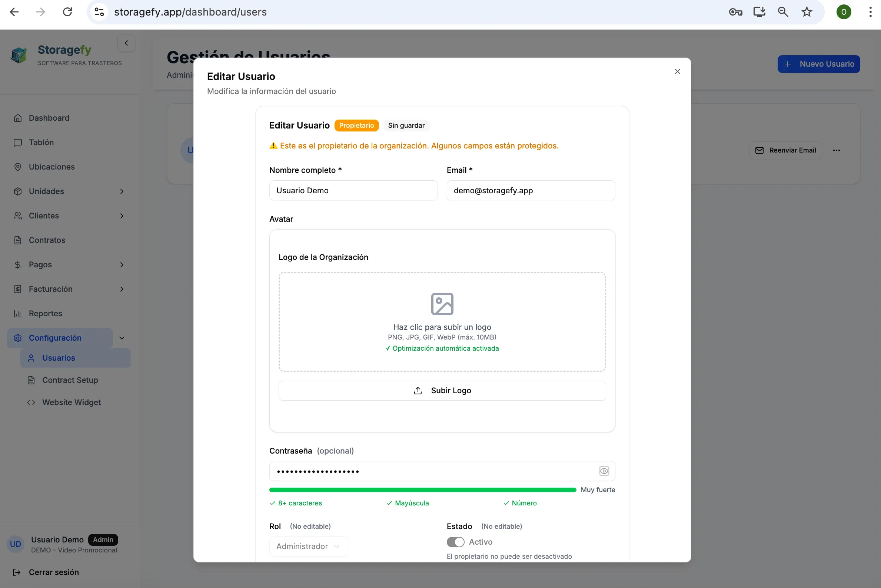This screenshot has width=881, height=588.
Task: Click the install app icon in address bar
Action: click(759, 12)
